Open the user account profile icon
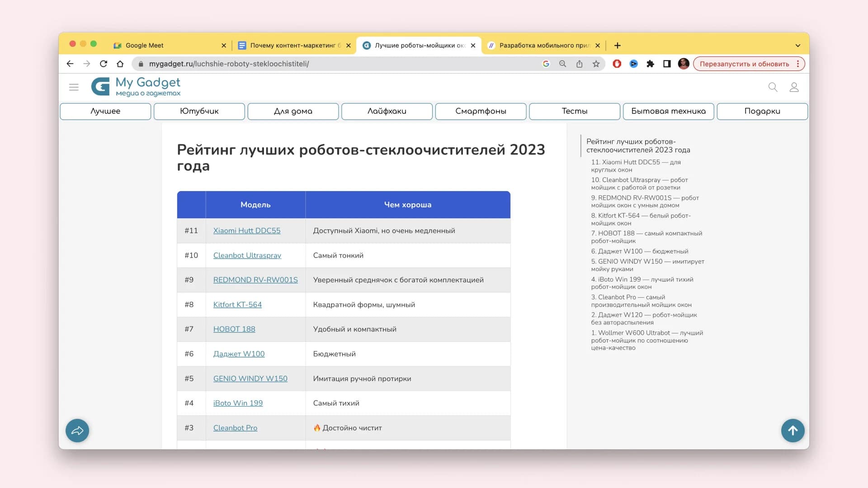Image resolution: width=868 pixels, height=488 pixels. tap(794, 87)
